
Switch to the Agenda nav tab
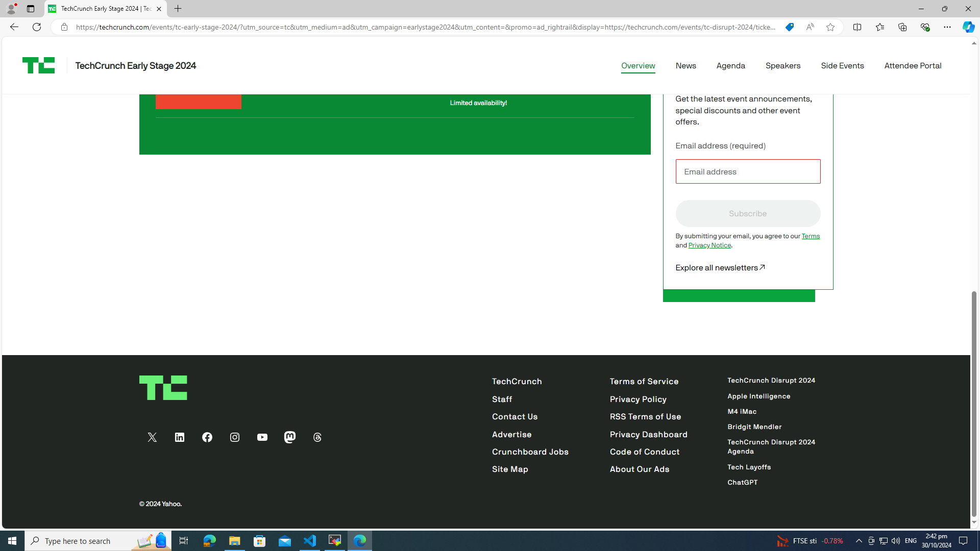730,66
